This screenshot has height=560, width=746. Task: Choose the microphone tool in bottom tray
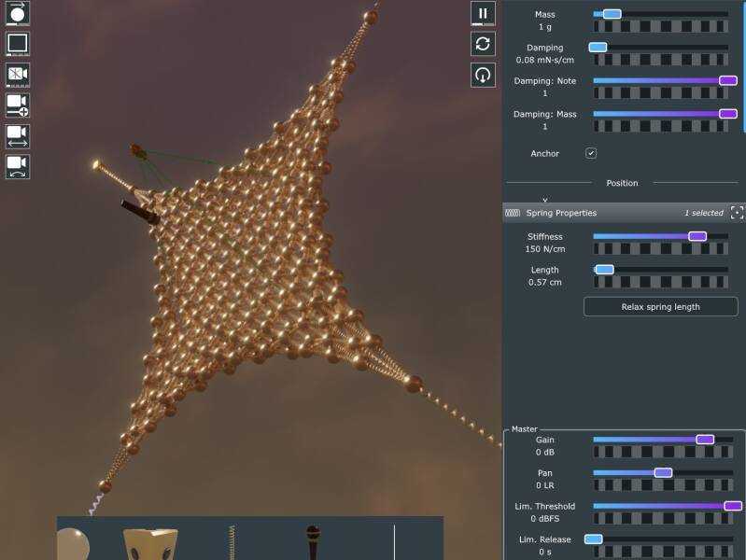pos(313,543)
